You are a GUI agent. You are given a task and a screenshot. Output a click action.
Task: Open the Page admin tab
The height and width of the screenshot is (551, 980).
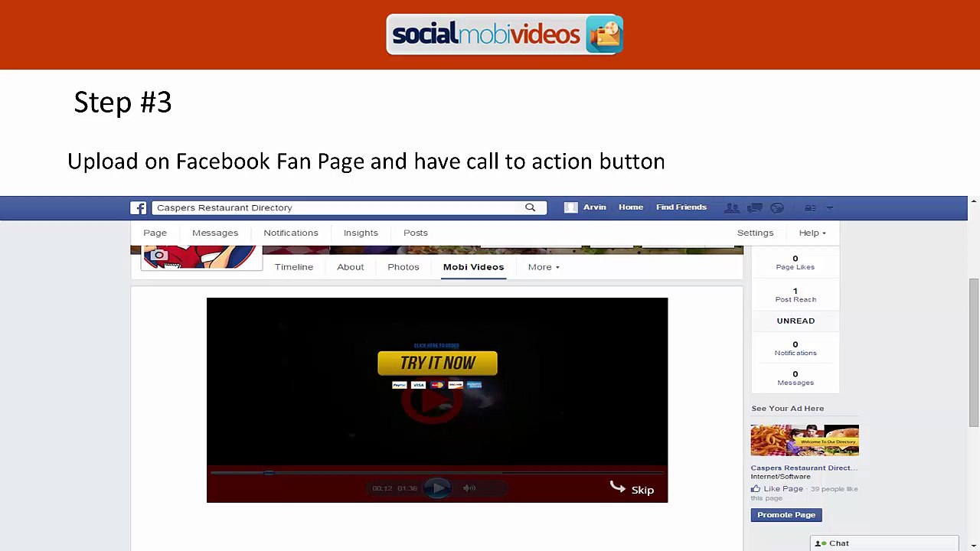[x=155, y=233]
